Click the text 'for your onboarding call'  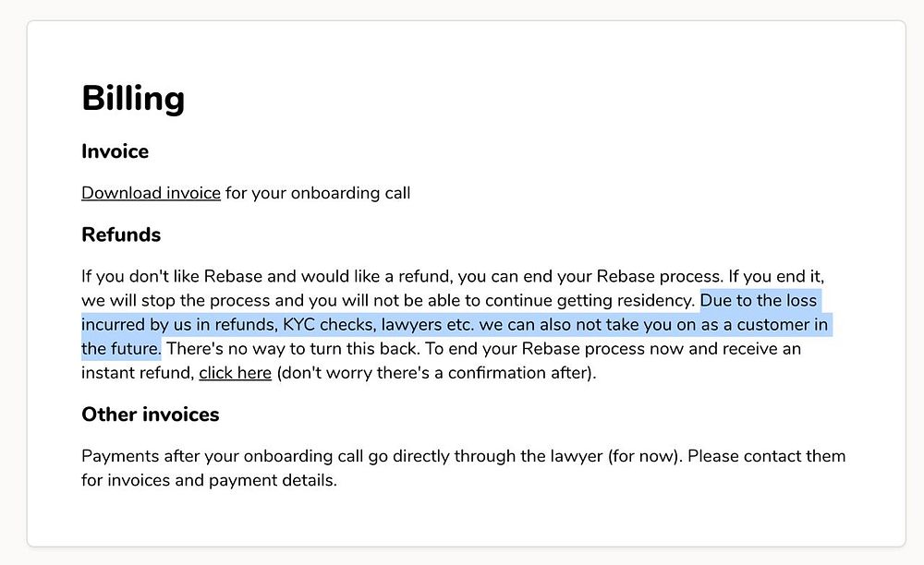(318, 193)
